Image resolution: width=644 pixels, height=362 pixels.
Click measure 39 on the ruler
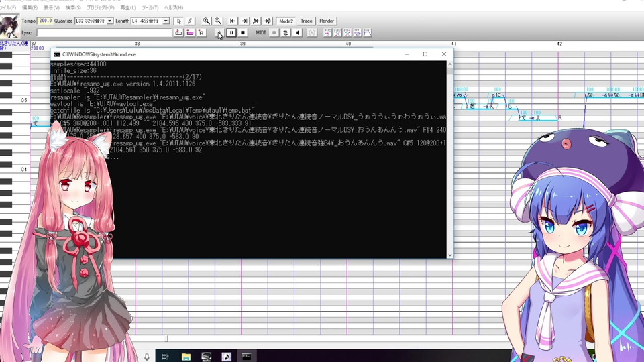click(x=243, y=44)
